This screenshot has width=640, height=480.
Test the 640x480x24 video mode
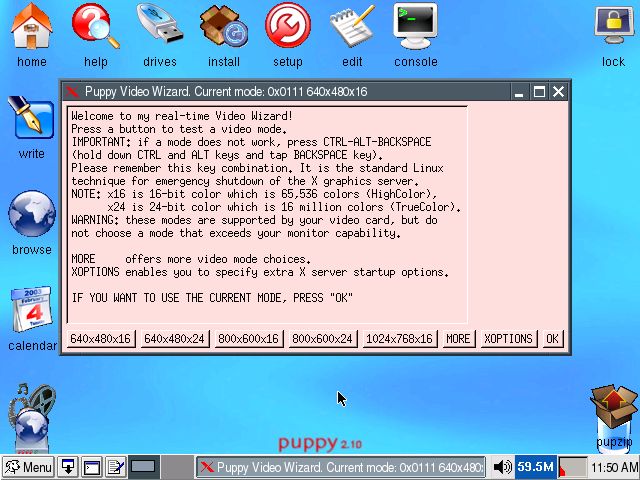coord(175,339)
